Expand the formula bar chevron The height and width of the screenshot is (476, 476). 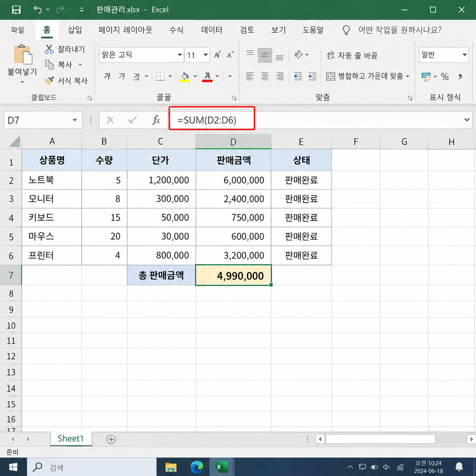coord(467,120)
